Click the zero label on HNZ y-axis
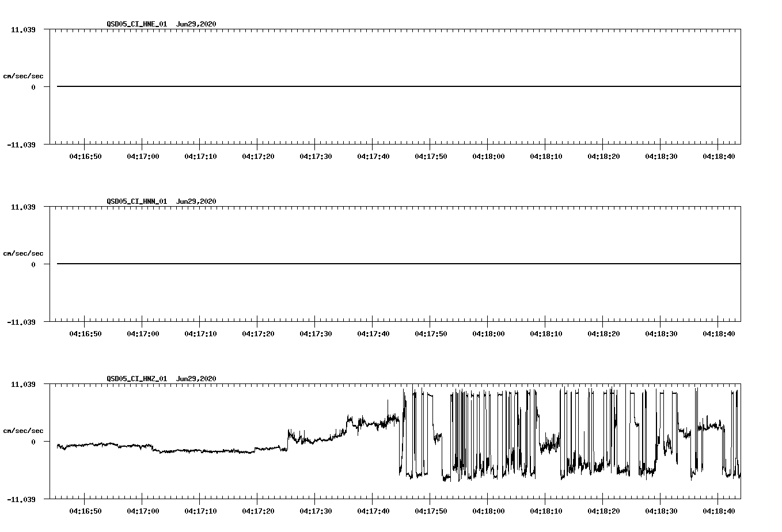Image resolution: width=782 pixels, height=532 pixels. [33, 442]
